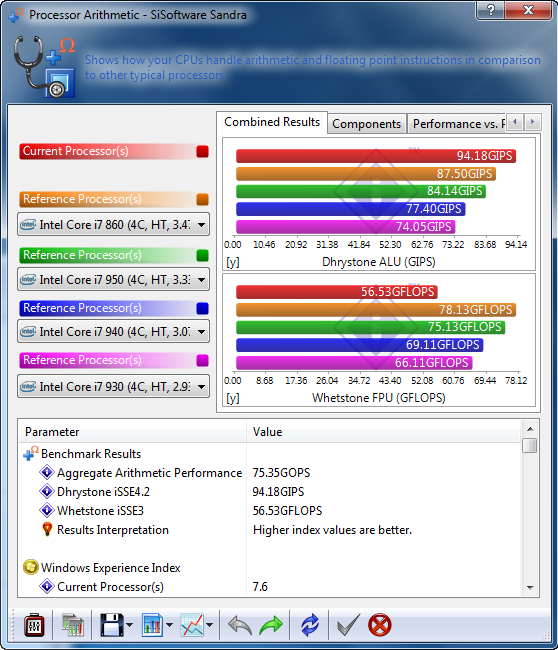Click the results list scroll down arrow

(530, 588)
